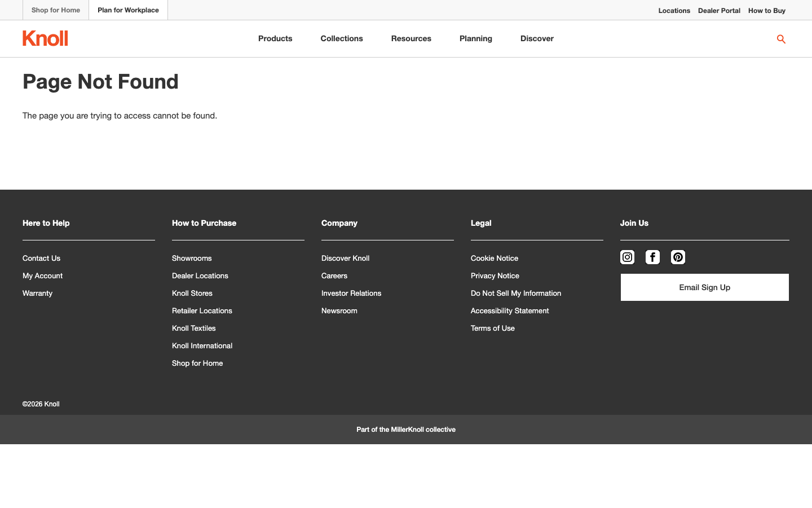Click the ©2026 Knoll copyright text
The width and height of the screenshot is (812, 508).
pyautogui.click(x=41, y=404)
